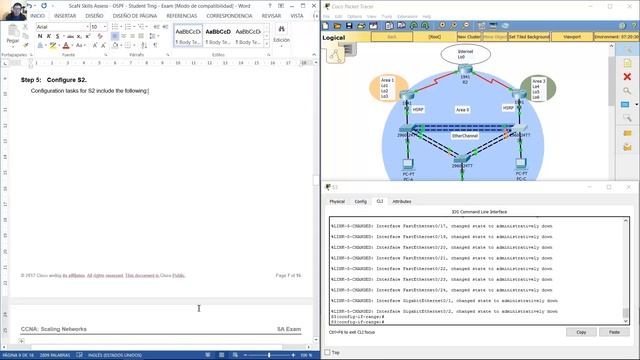Switch to the Physical tab in S3

337,201
